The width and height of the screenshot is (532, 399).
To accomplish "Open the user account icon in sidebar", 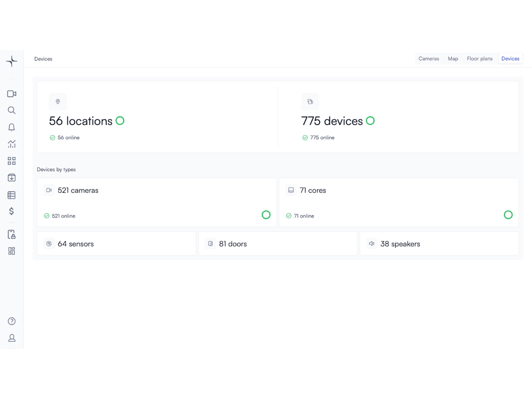I will (12, 338).
